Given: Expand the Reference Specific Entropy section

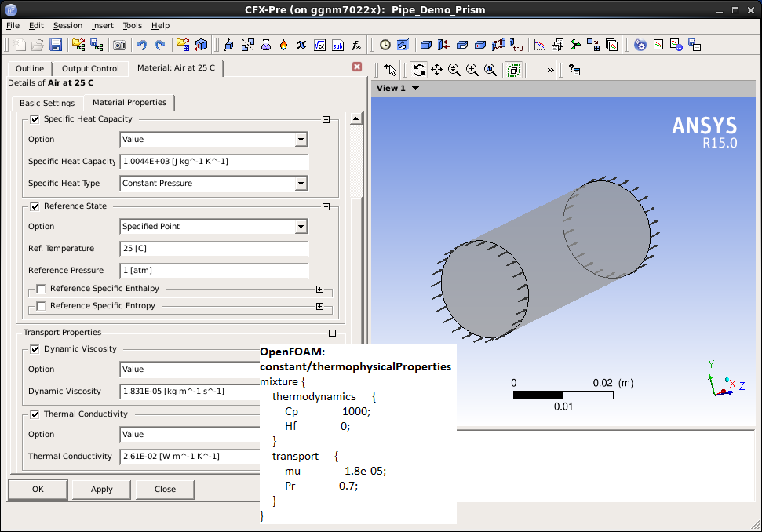Looking at the screenshot, I should (319, 306).
